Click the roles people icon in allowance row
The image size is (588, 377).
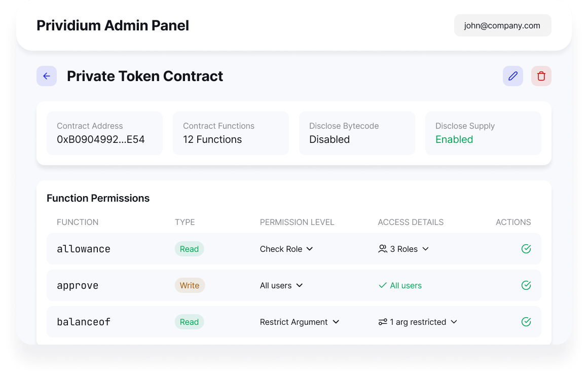pos(383,249)
